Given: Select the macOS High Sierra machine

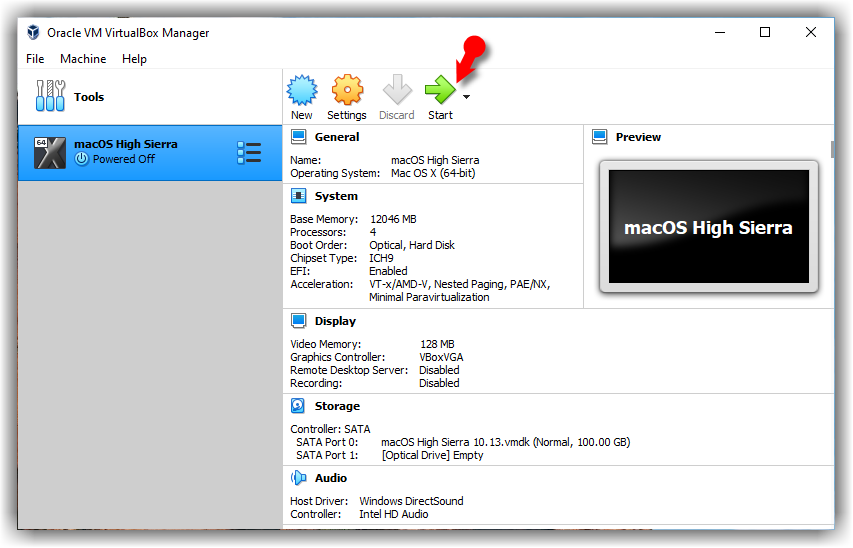Looking at the screenshot, I should pos(150,153).
